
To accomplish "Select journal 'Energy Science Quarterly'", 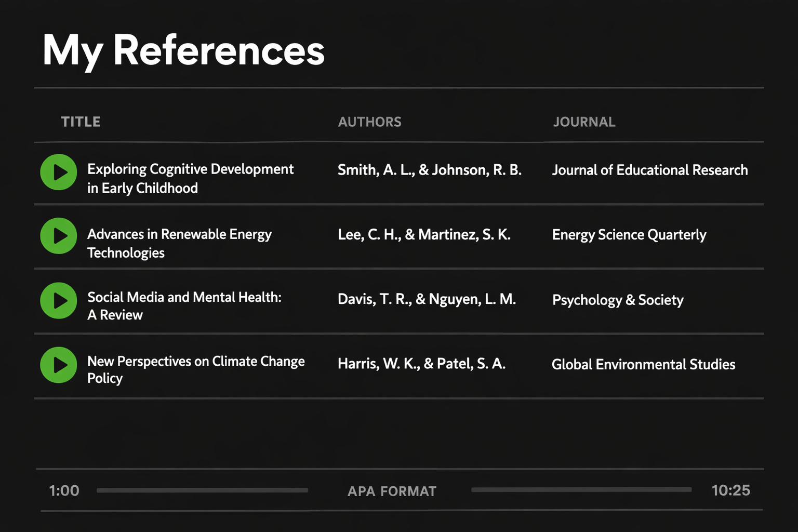I will click(x=629, y=235).
